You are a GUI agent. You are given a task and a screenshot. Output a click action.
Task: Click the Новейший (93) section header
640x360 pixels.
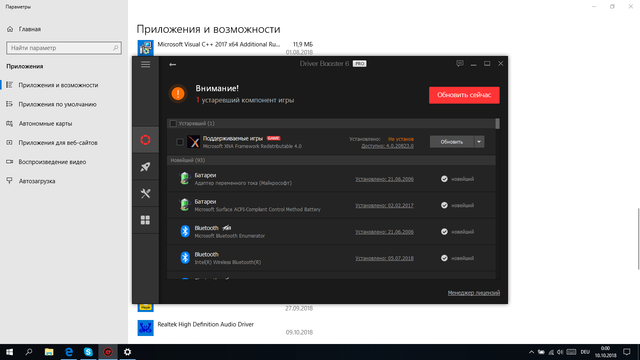click(x=331, y=160)
